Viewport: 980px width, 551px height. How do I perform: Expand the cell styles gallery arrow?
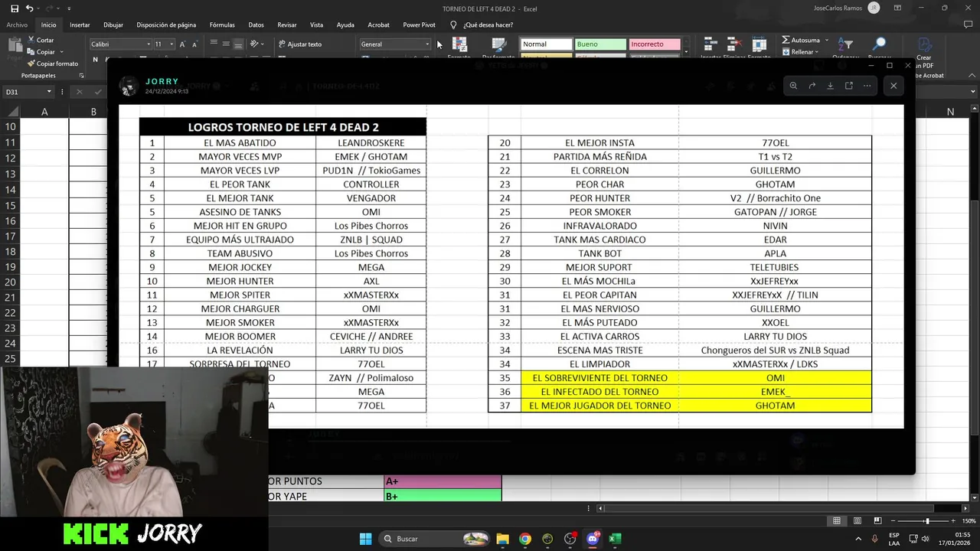pos(685,53)
